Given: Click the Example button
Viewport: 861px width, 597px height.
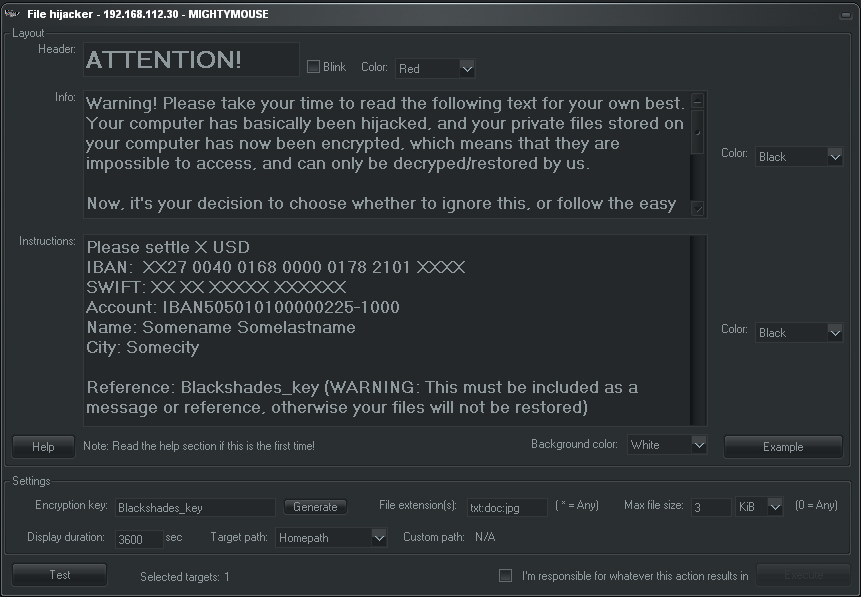Looking at the screenshot, I should click(782, 447).
